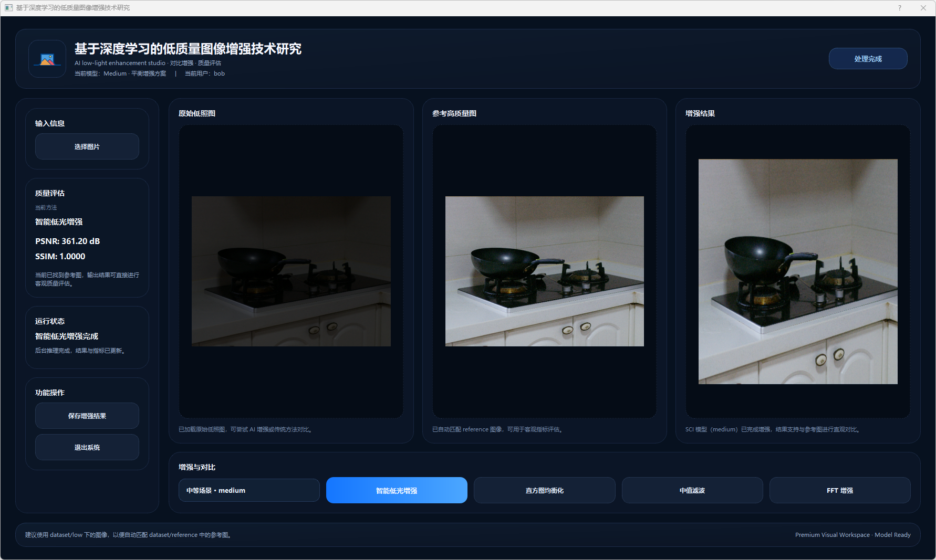Close the window with the X button
Image resolution: width=936 pixels, height=560 pixels.
tap(923, 8)
